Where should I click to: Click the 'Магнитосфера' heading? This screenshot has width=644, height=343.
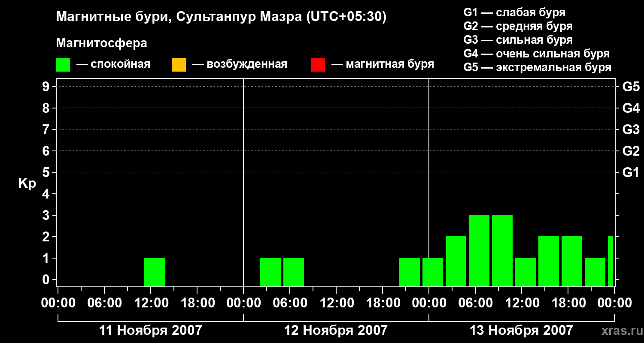pyautogui.click(x=102, y=43)
